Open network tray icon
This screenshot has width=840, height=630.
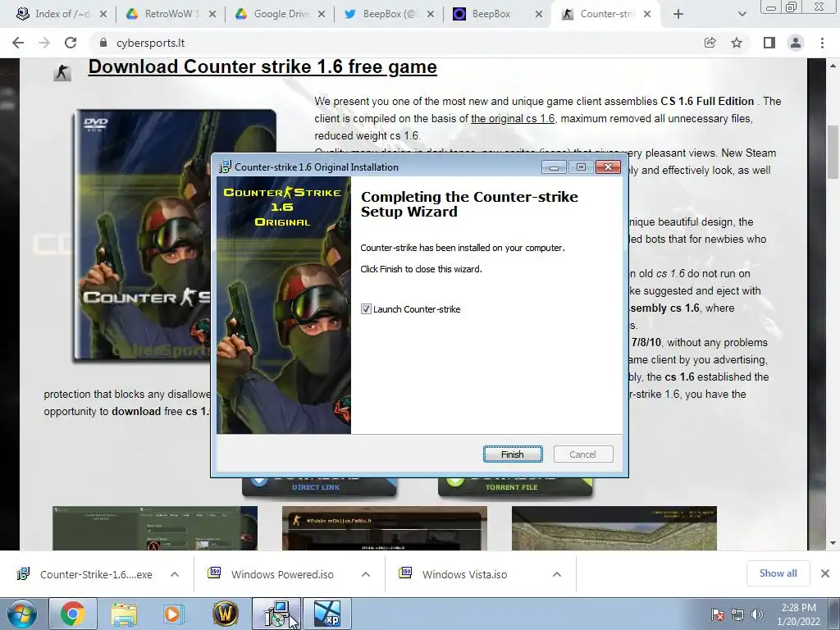737,614
